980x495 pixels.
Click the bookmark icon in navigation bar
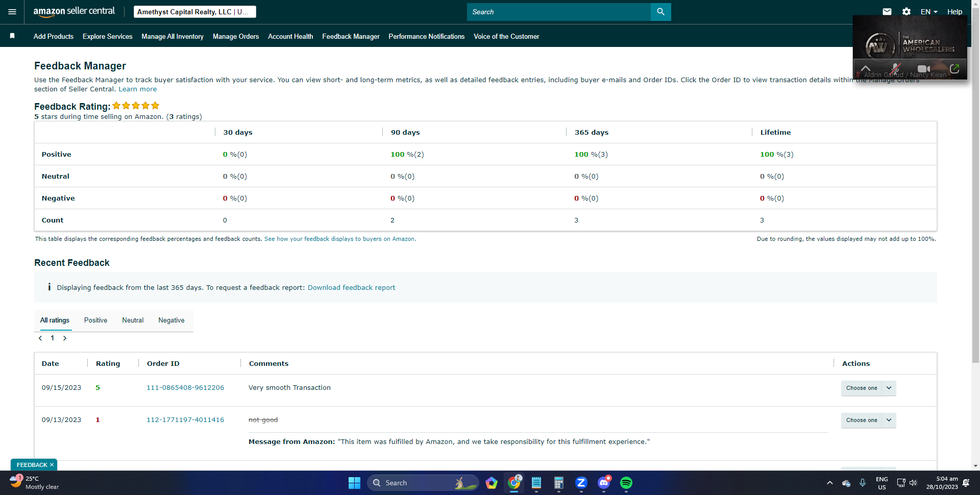[x=12, y=36]
